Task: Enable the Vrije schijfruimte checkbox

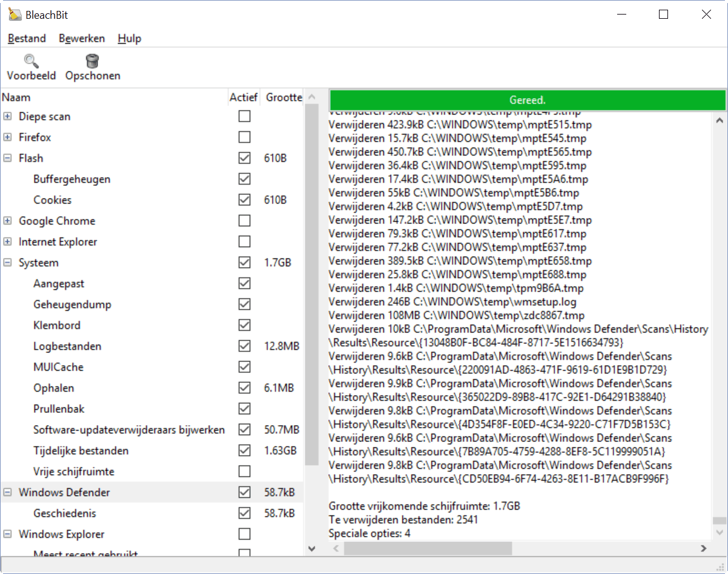Action: coord(244,472)
